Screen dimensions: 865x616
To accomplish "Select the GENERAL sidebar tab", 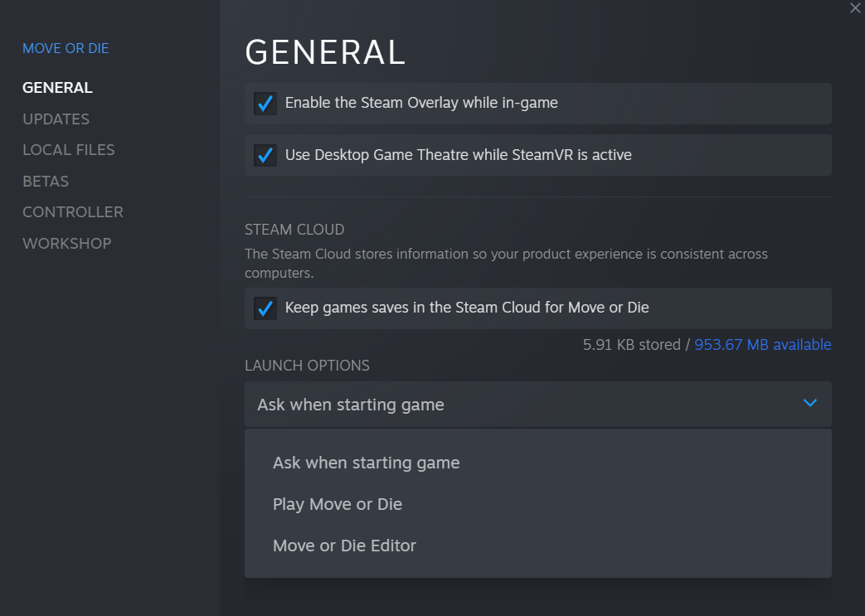I will click(x=57, y=88).
